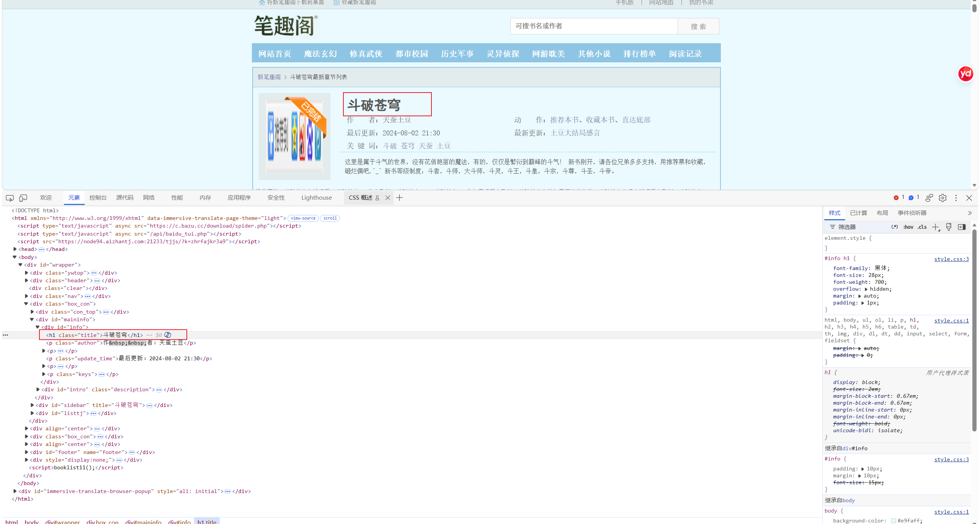Switch to 已计算 styles tab
The height and width of the screenshot is (524, 980).
click(x=859, y=213)
